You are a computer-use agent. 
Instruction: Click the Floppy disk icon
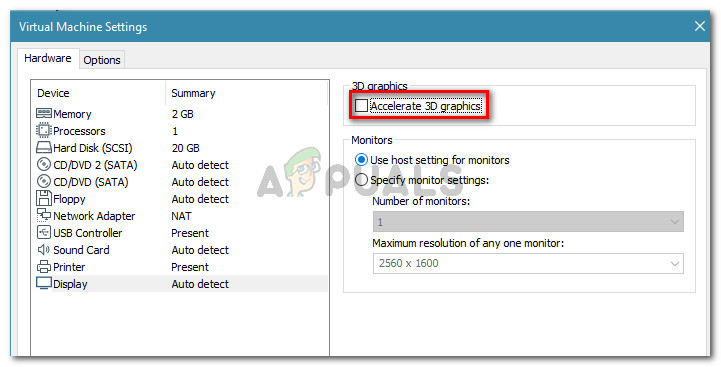[x=44, y=198]
